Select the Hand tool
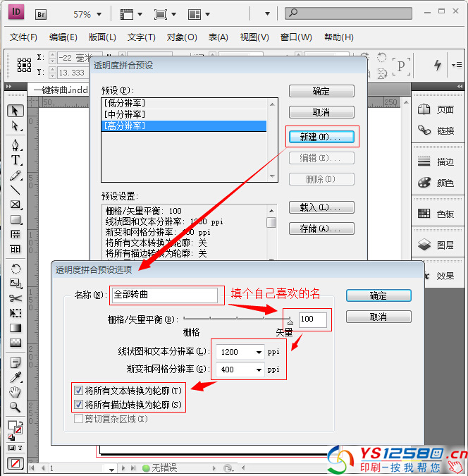 coord(16,392)
